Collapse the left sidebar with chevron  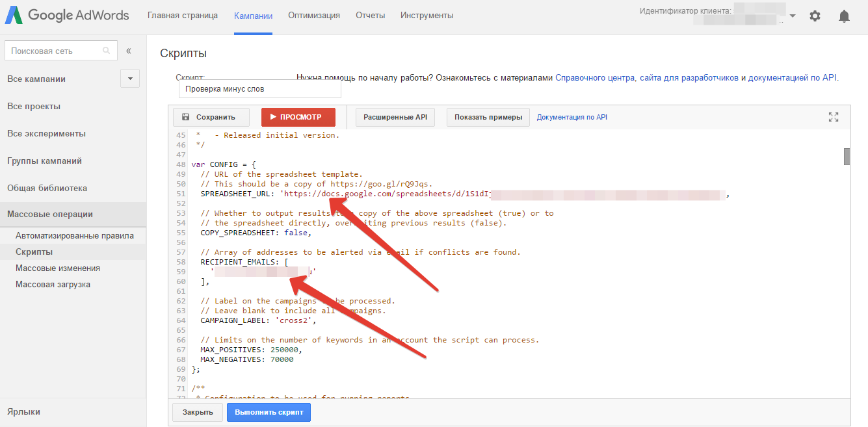click(129, 51)
